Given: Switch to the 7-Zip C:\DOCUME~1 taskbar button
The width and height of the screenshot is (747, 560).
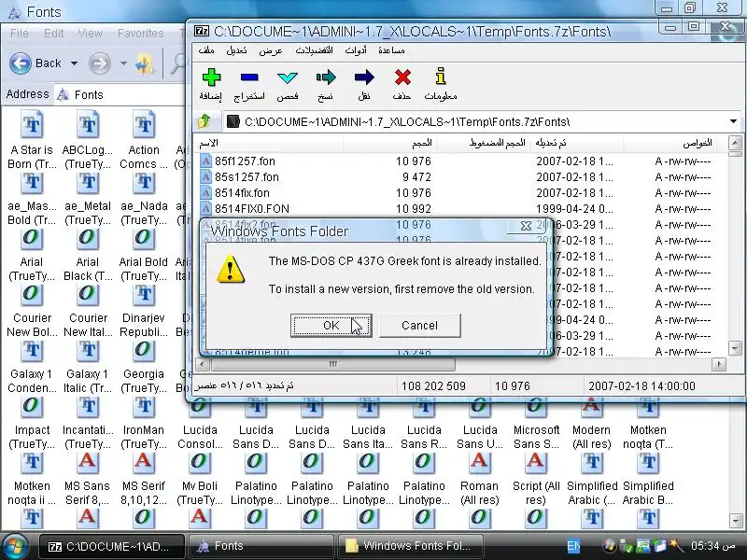Looking at the screenshot, I should coord(111,547).
